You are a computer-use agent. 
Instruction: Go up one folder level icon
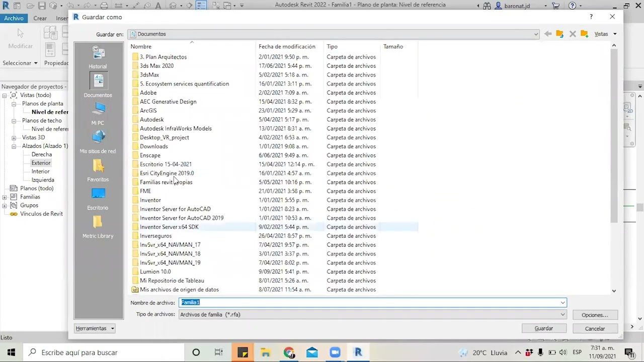pos(559,34)
